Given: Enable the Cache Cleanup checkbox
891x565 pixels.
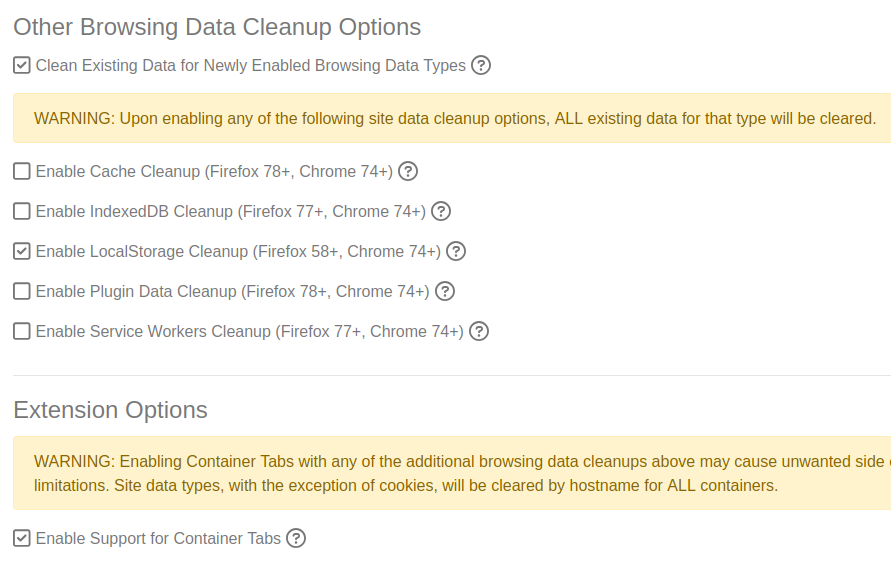Looking at the screenshot, I should (x=22, y=171).
